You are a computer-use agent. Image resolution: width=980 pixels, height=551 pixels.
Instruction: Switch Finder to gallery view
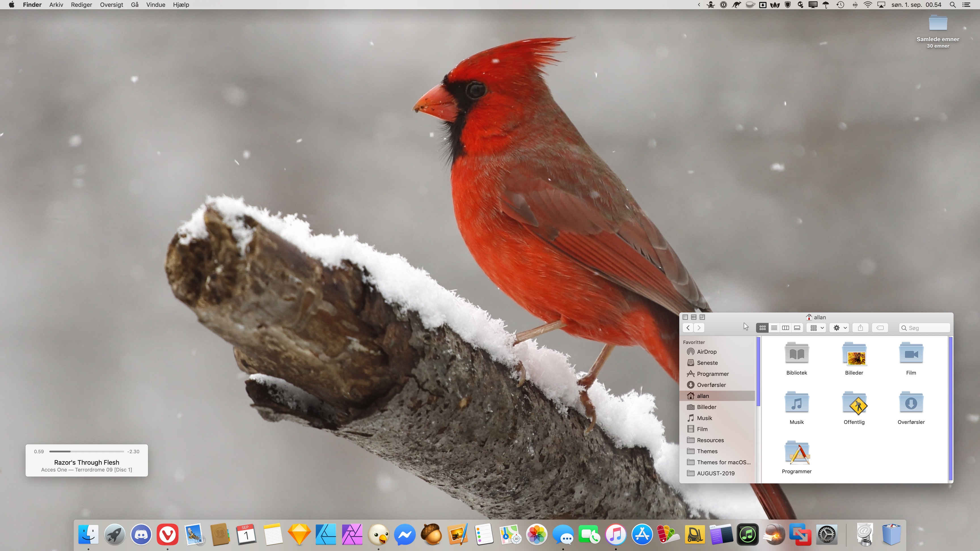point(797,328)
